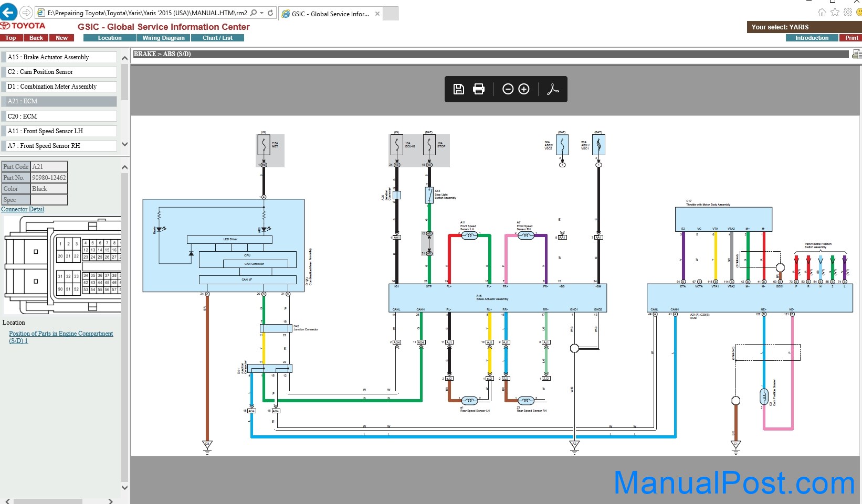Click the Adobe Acrobat toolbar icon
This screenshot has width=862, height=504.
point(552,89)
